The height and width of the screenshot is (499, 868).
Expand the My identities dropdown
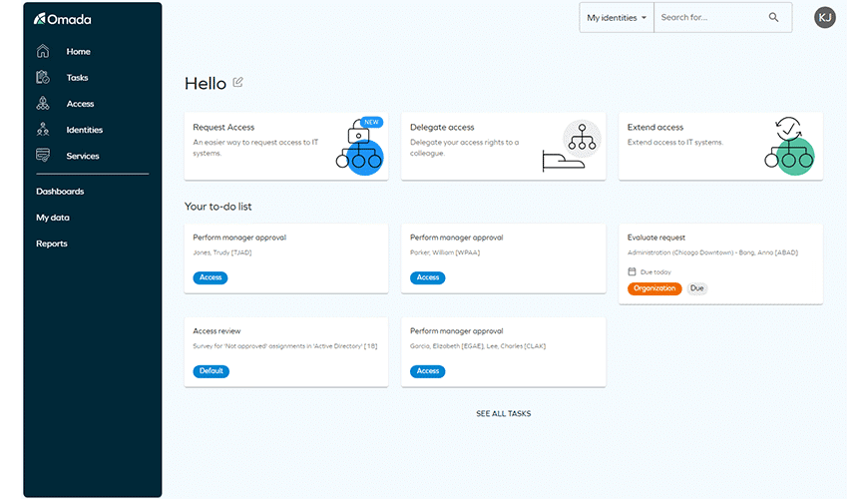point(617,18)
